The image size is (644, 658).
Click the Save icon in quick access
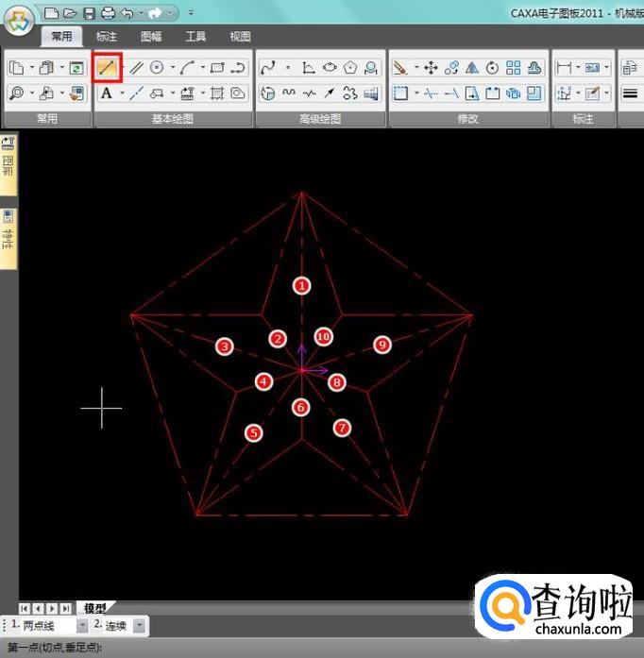coord(90,13)
